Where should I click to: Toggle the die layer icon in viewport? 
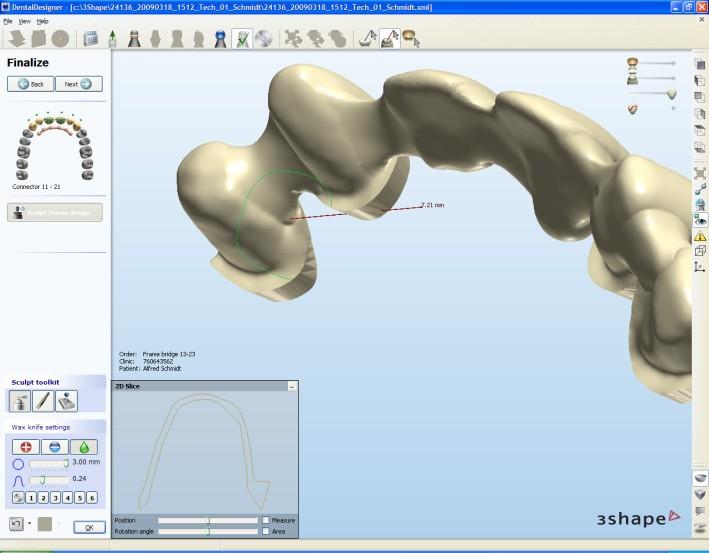pyautogui.click(x=632, y=79)
